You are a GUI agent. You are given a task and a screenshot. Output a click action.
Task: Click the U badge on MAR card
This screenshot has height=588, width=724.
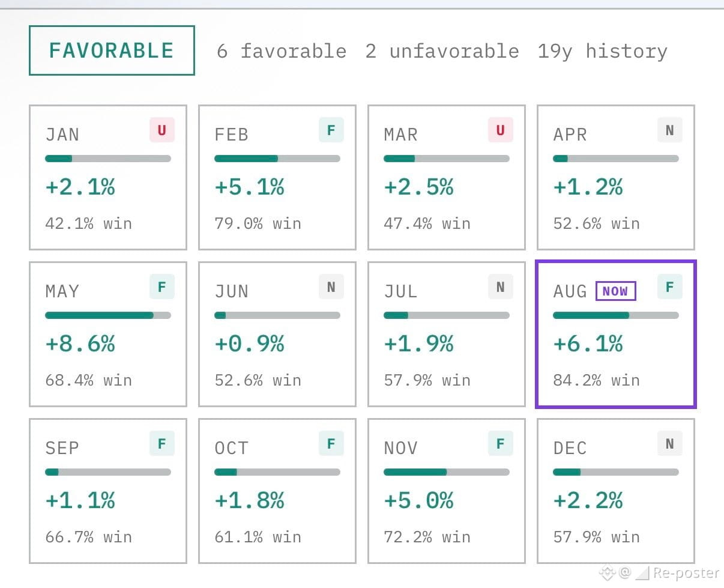click(x=501, y=130)
